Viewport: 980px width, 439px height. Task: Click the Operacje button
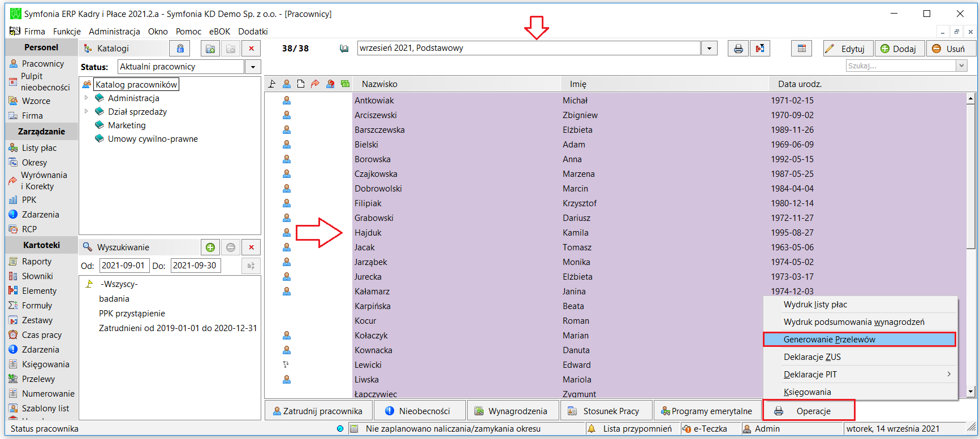pos(809,411)
